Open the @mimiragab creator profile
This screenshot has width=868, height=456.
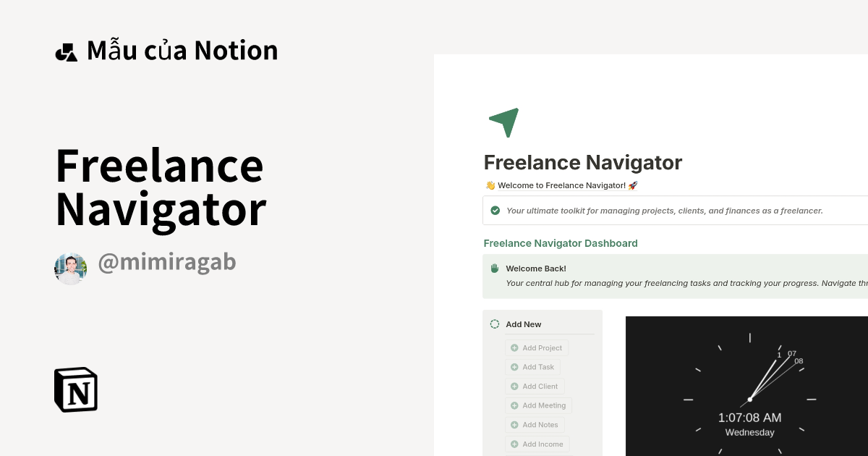click(167, 262)
